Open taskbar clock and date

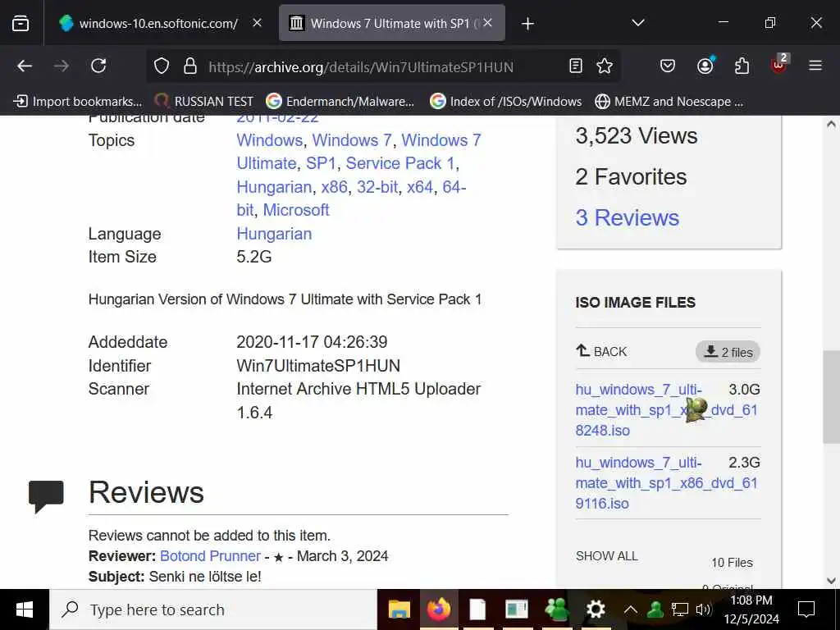pos(751,609)
